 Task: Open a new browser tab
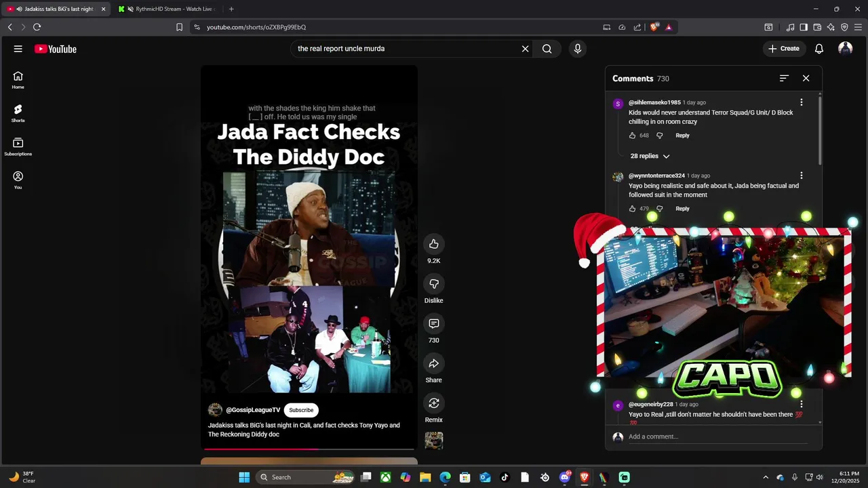coord(231,9)
